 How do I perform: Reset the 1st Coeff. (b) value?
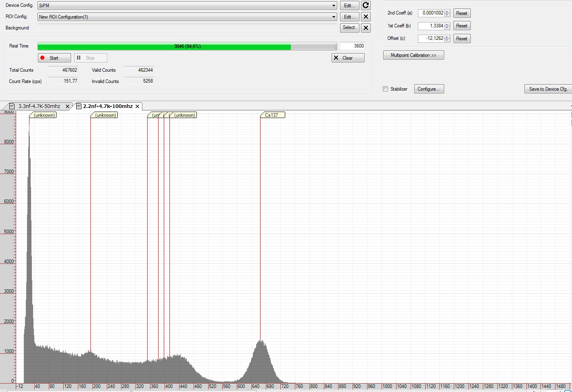tap(461, 26)
